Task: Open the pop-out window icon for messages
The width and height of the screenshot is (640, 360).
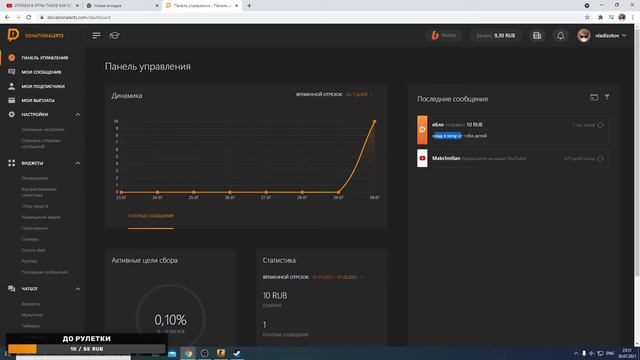Action: pyautogui.click(x=594, y=97)
